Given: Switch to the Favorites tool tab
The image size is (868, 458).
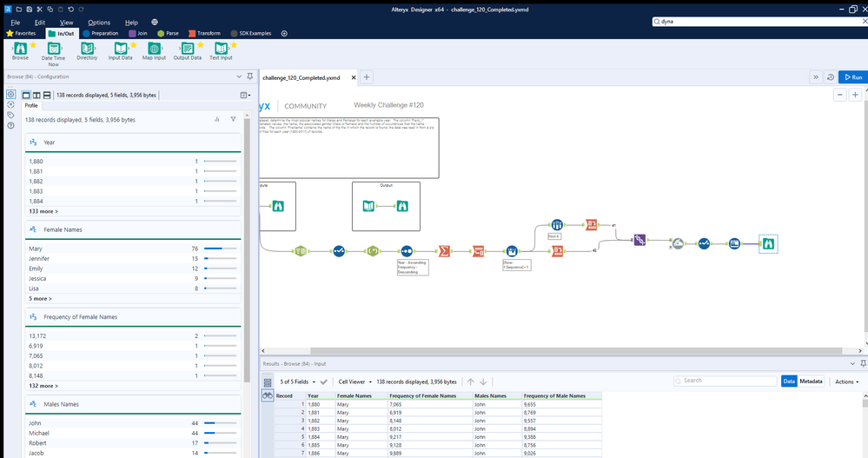Looking at the screenshot, I should (21, 33).
